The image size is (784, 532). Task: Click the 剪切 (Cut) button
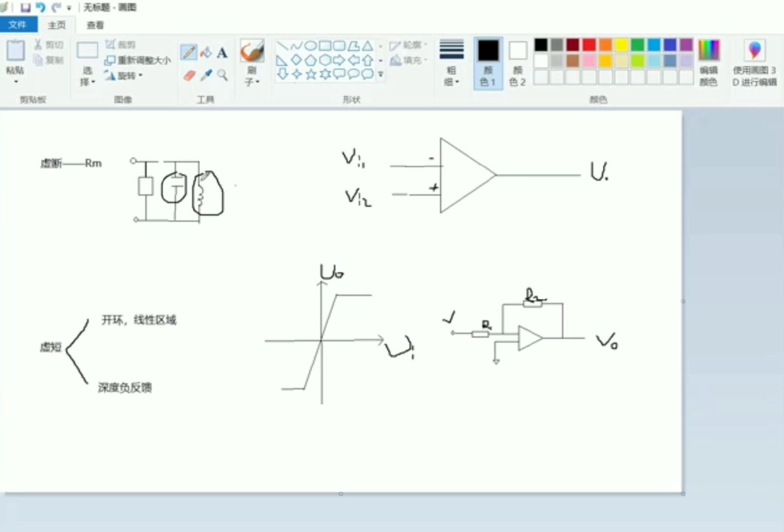pyautogui.click(x=49, y=45)
